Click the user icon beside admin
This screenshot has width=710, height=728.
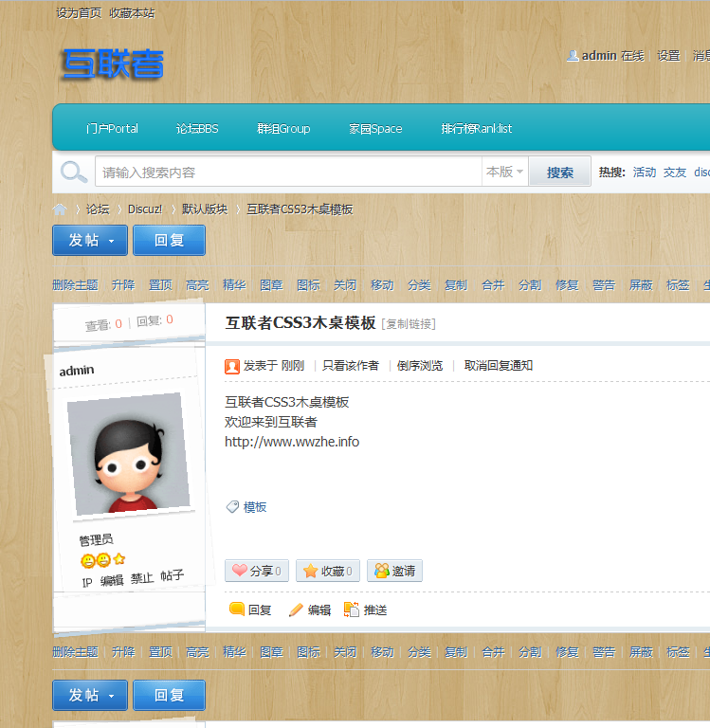coord(573,56)
